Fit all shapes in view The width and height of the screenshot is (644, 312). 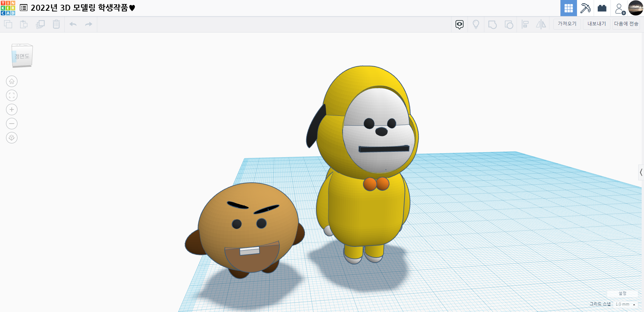tap(12, 95)
